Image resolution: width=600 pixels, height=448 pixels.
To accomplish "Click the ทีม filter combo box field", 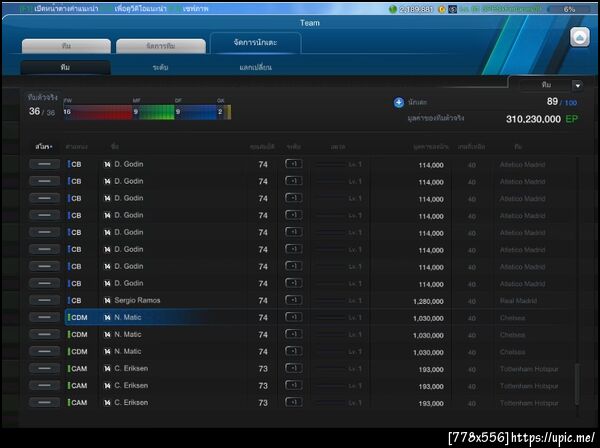I will tap(546, 85).
